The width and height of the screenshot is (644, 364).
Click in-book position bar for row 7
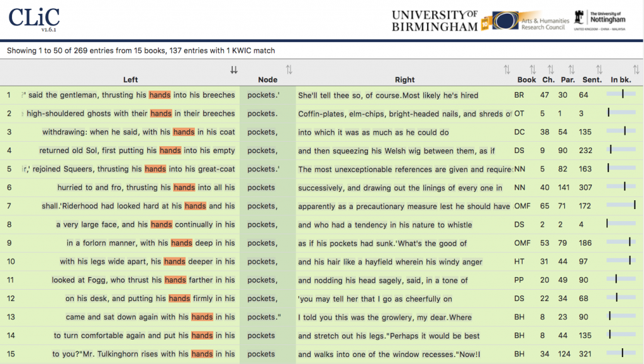(x=621, y=206)
